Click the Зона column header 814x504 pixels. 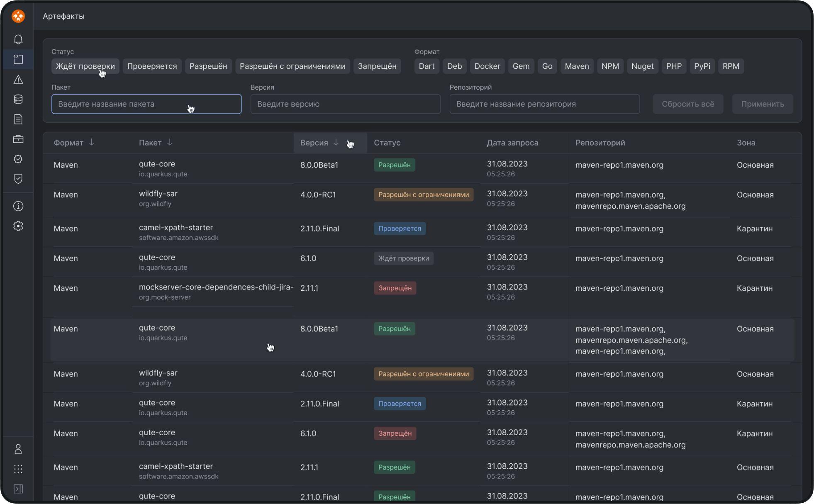click(x=746, y=143)
